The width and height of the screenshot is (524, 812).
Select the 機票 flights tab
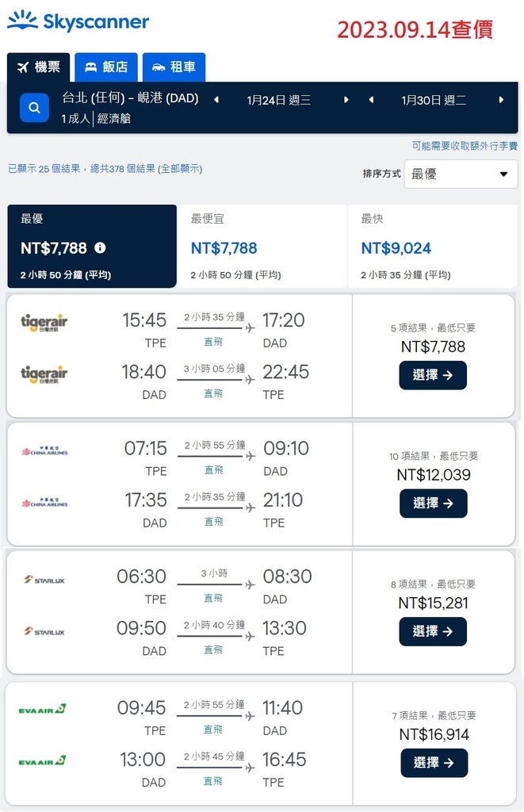38,67
